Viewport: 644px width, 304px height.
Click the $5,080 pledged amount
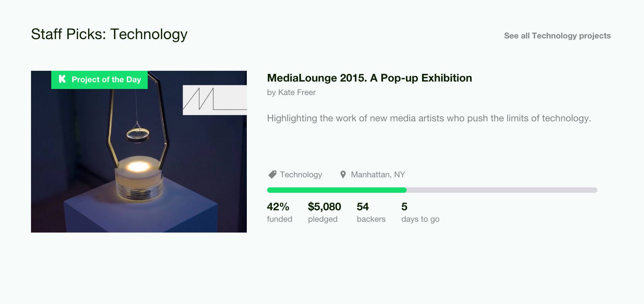coord(324,212)
